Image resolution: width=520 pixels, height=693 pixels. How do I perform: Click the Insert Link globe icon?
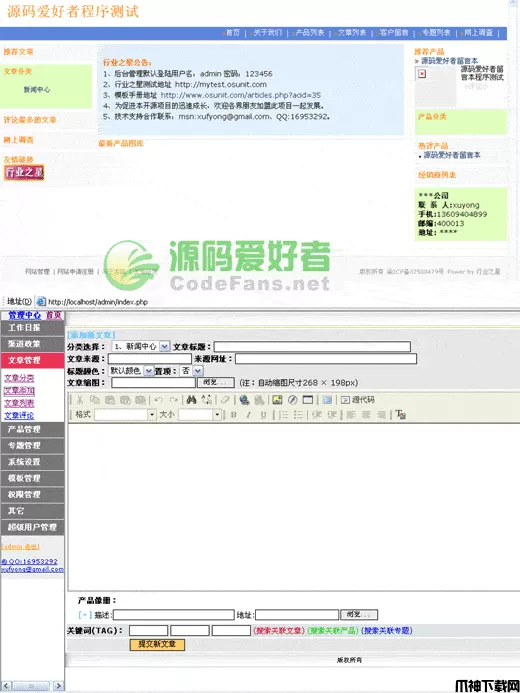click(244, 400)
